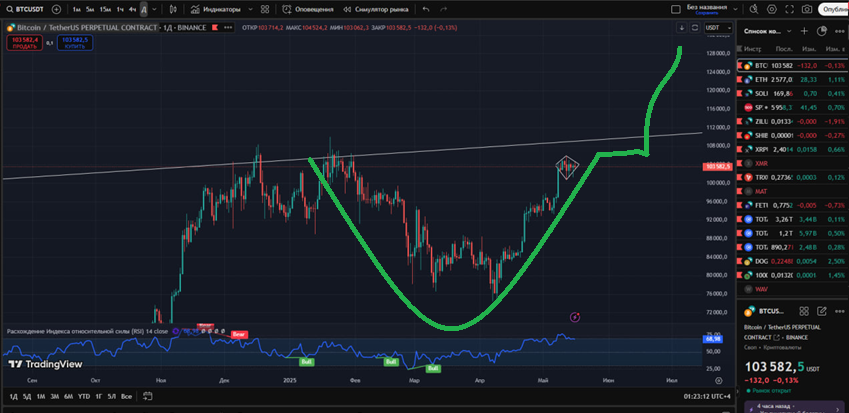
Task: Select the YTD date range
Action: [x=84, y=396]
